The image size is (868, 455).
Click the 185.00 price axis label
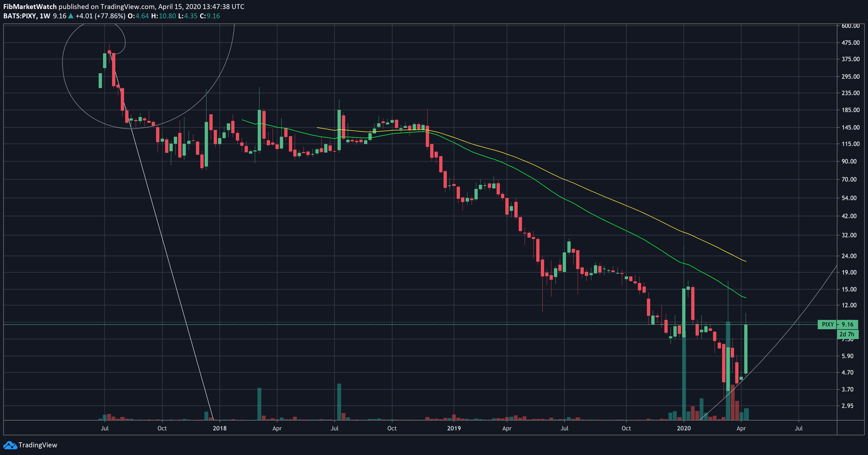[851, 110]
